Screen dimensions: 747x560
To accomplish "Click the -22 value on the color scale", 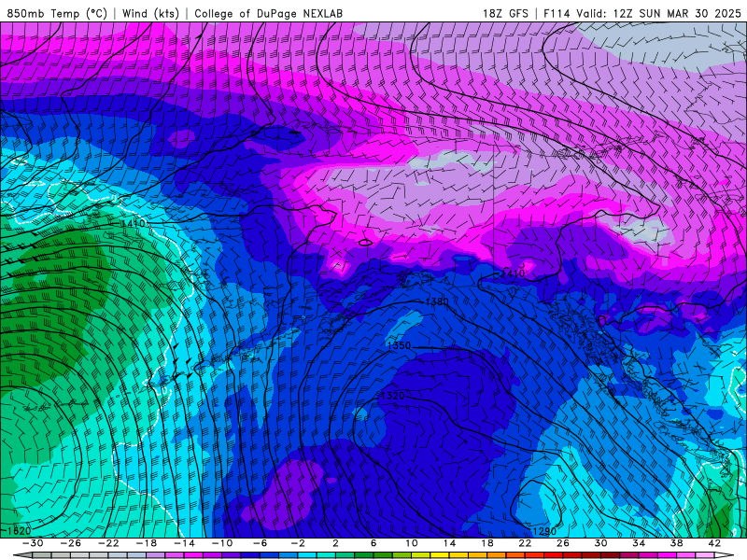I will 108,543.
